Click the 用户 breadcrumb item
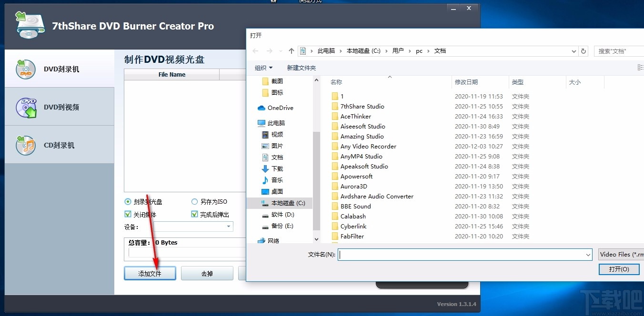 click(x=398, y=51)
